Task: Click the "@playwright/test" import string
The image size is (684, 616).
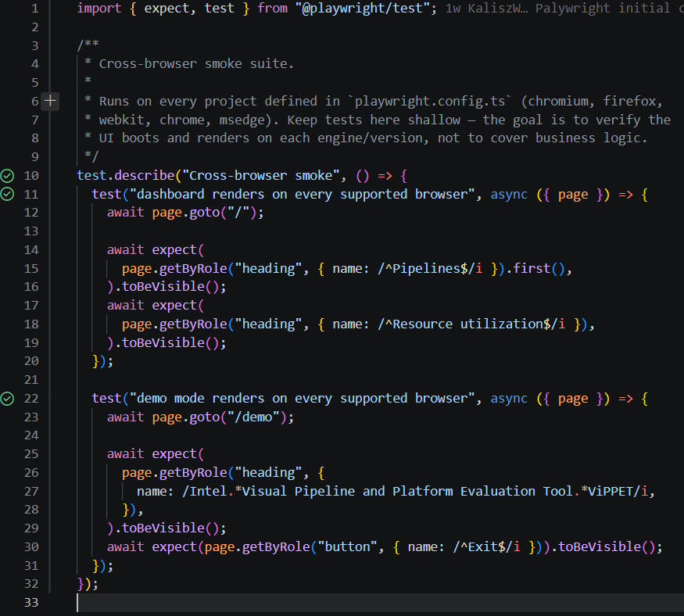Action: pos(362,9)
